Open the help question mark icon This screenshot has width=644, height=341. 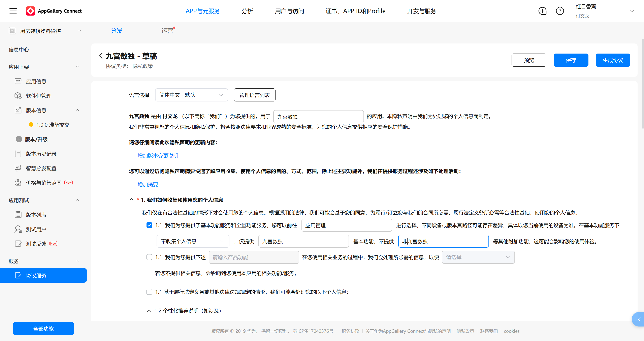(x=560, y=11)
